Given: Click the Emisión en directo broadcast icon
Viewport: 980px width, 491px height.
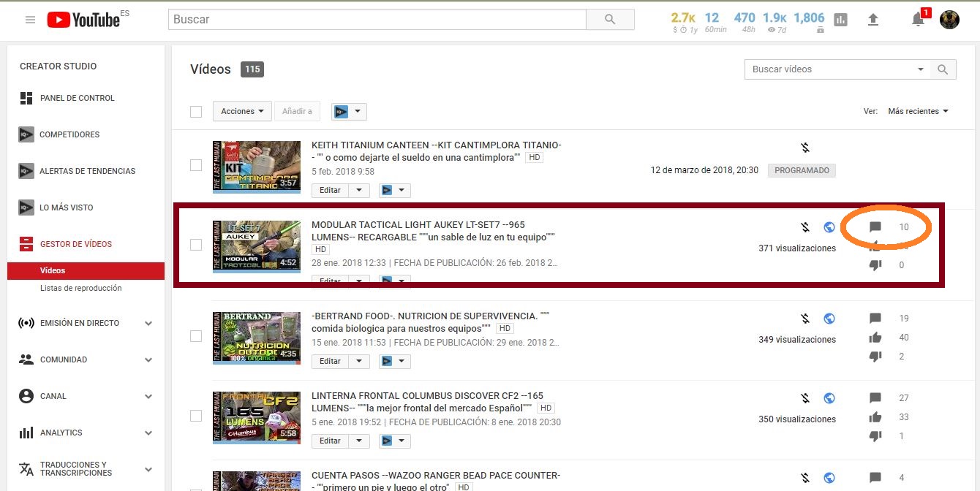Looking at the screenshot, I should pyautogui.click(x=26, y=323).
